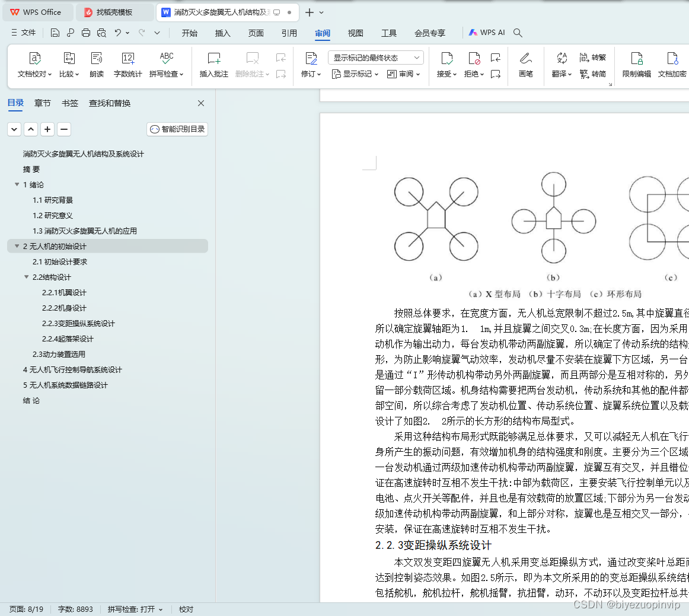
Task: Open the search magnifier icon
Action: [518, 33]
